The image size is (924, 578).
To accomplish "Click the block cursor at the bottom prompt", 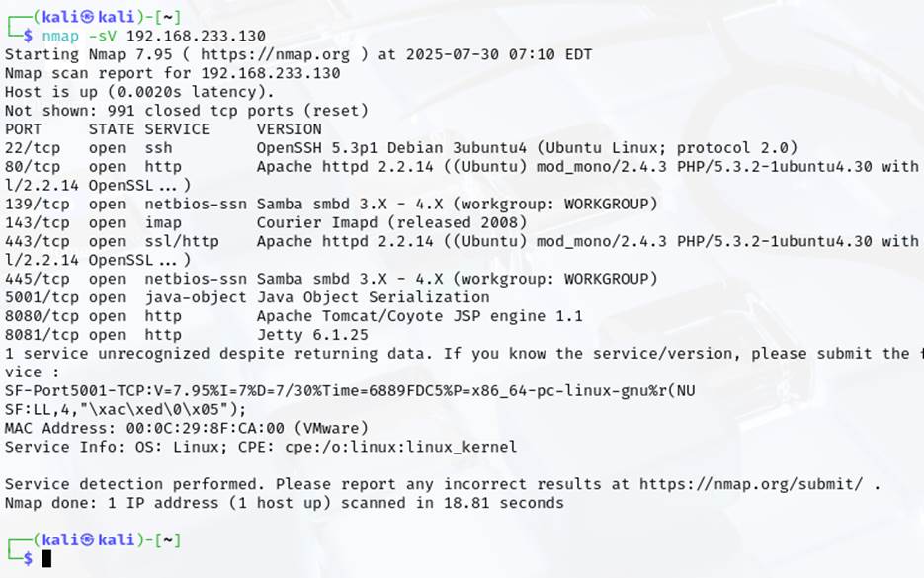I will 46,558.
